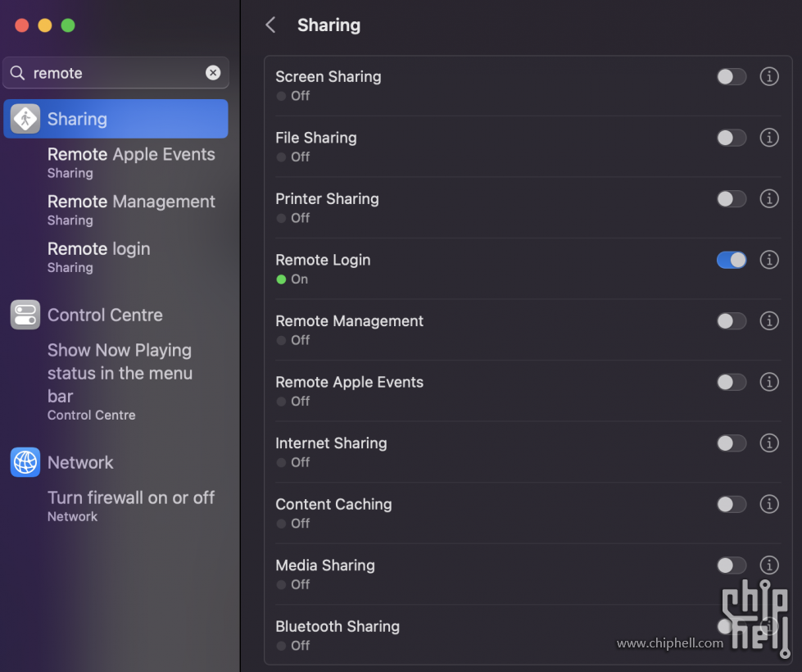
Task: Open Turn firewall on or off
Action: point(131,497)
